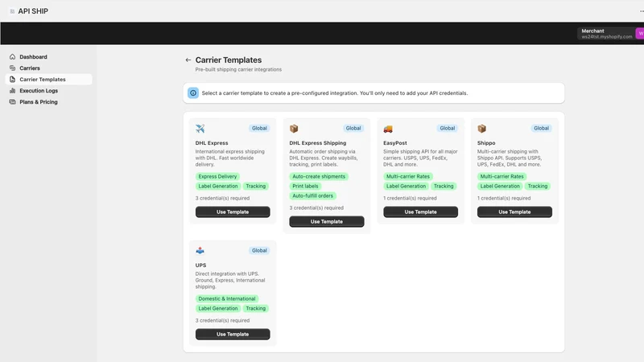Click the info icon in the banner
644x362 pixels.
(x=193, y=93)
